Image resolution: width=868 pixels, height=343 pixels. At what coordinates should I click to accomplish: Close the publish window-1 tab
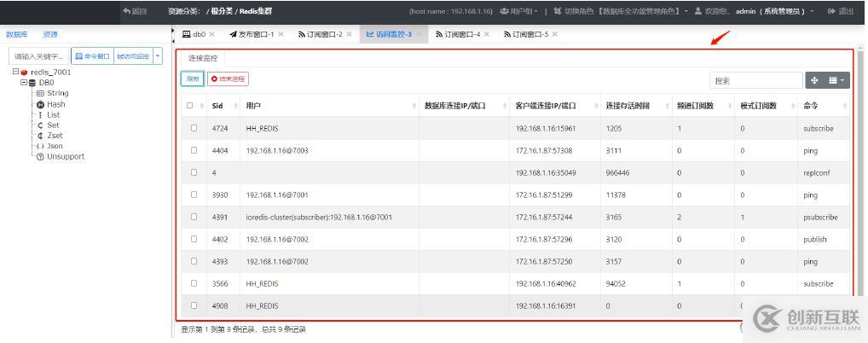281,34
